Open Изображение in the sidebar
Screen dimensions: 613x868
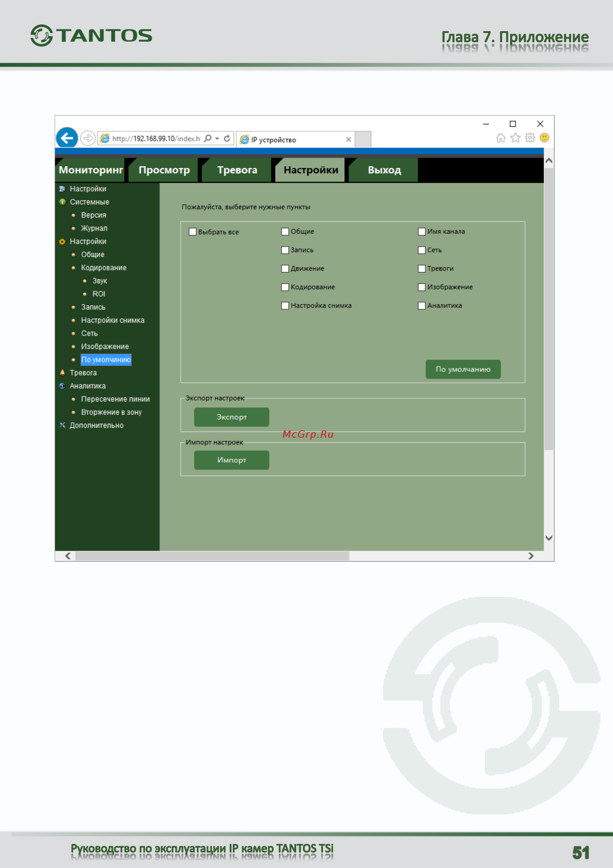pyautogui.click(x=105, y=347)
